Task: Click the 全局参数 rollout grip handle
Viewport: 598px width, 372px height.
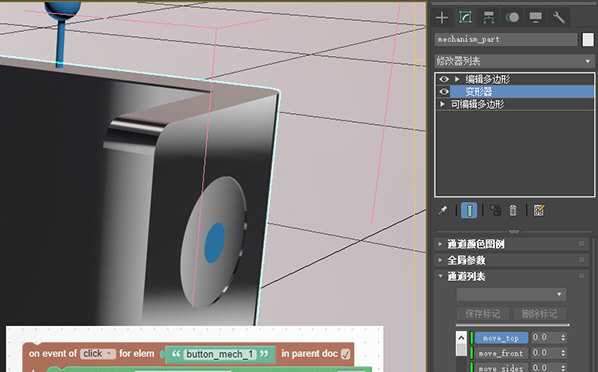Action: tap(582, 260)
